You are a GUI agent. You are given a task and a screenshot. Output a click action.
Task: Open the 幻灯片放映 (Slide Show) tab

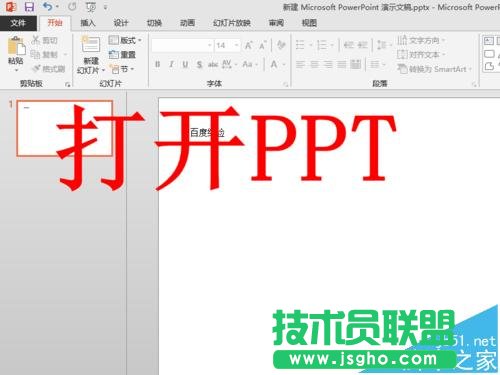point(232,23)
